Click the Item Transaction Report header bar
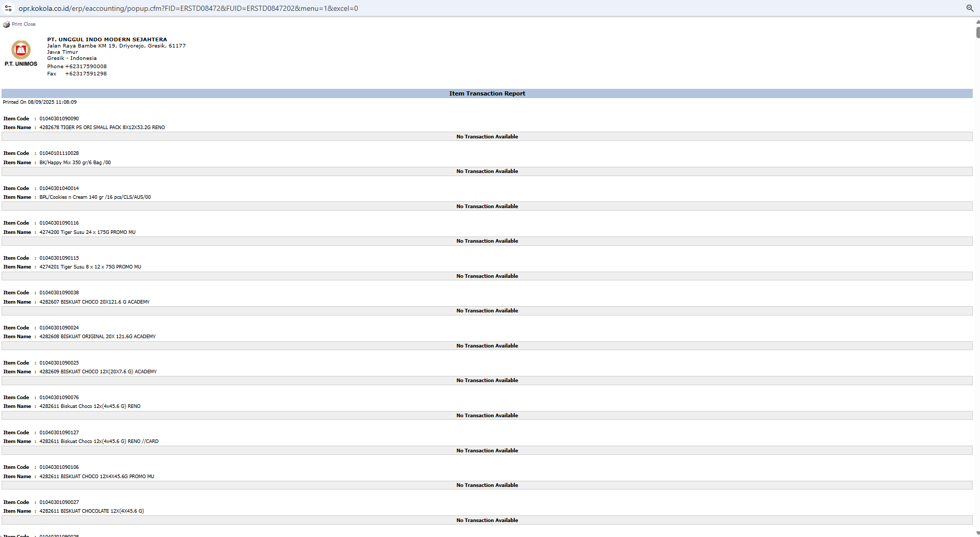This screenshot has width=980, height=537. (x=487, y=93)
